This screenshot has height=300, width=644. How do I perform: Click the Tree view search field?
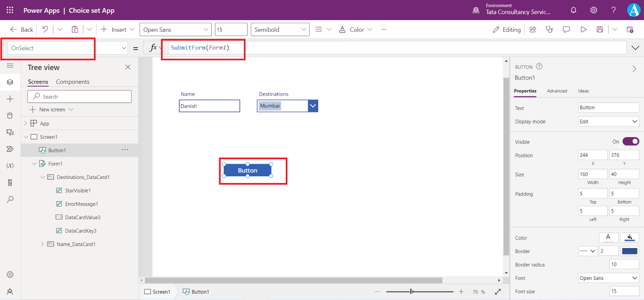[79, 97]
